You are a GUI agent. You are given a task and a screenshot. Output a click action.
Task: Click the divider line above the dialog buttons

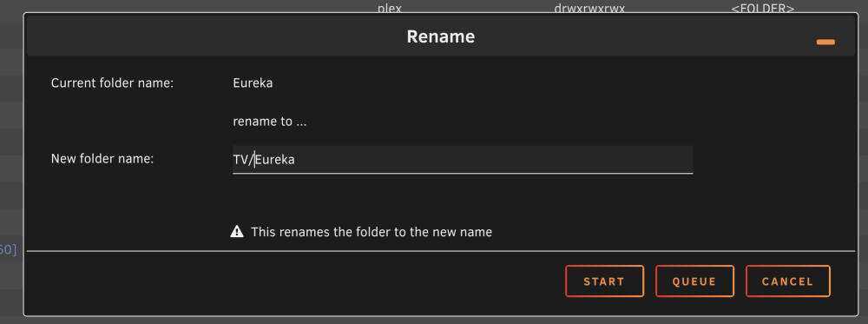pos(441,251)
